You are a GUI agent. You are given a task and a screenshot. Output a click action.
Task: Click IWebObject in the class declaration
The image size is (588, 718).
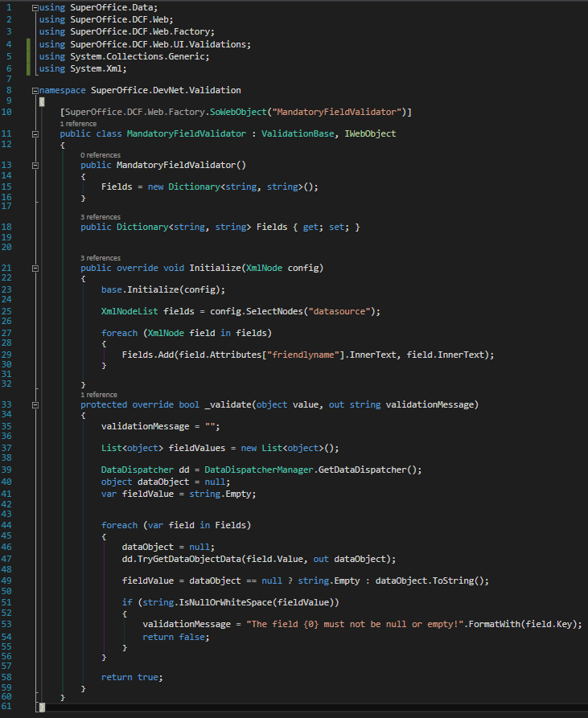tap(370, 133)
